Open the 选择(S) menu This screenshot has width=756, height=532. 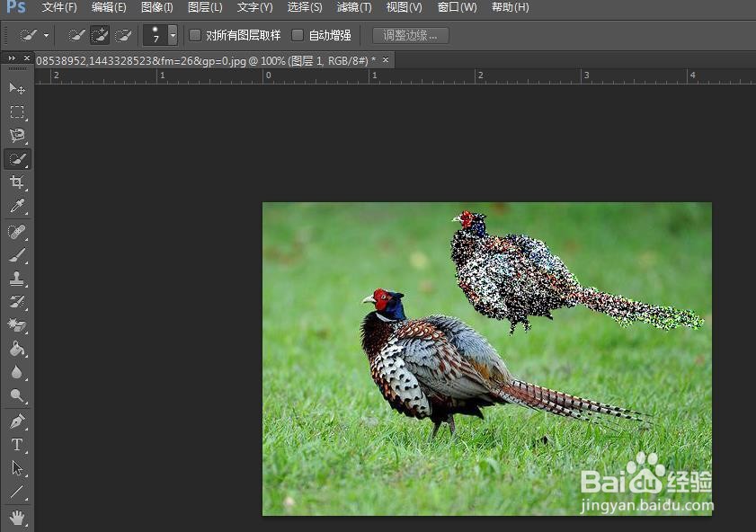pos(304,7)
